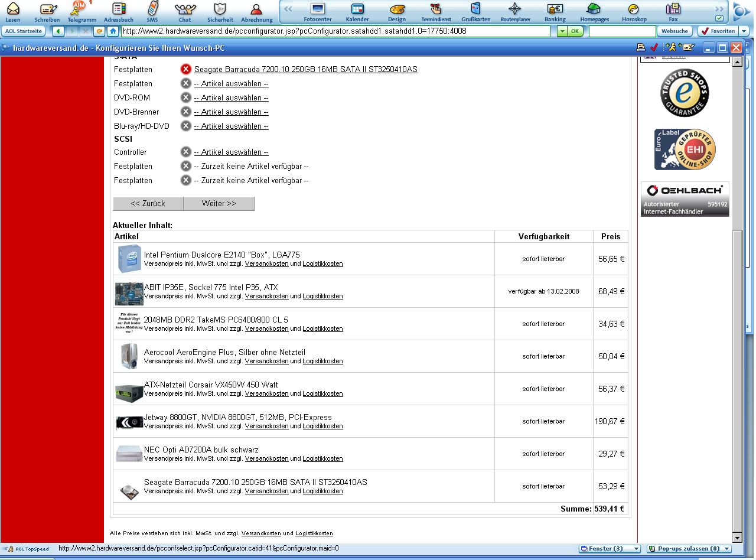The height and width of the screenshot is (560, 756).
Task: Click the grey X beside SCSI Controller
Action: click(185, 152)
